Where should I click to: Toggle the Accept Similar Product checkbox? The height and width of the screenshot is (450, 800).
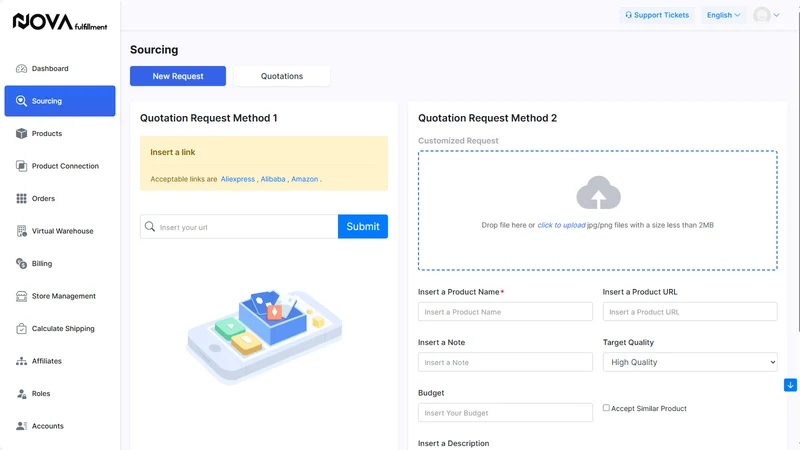(x=606, y=408)
